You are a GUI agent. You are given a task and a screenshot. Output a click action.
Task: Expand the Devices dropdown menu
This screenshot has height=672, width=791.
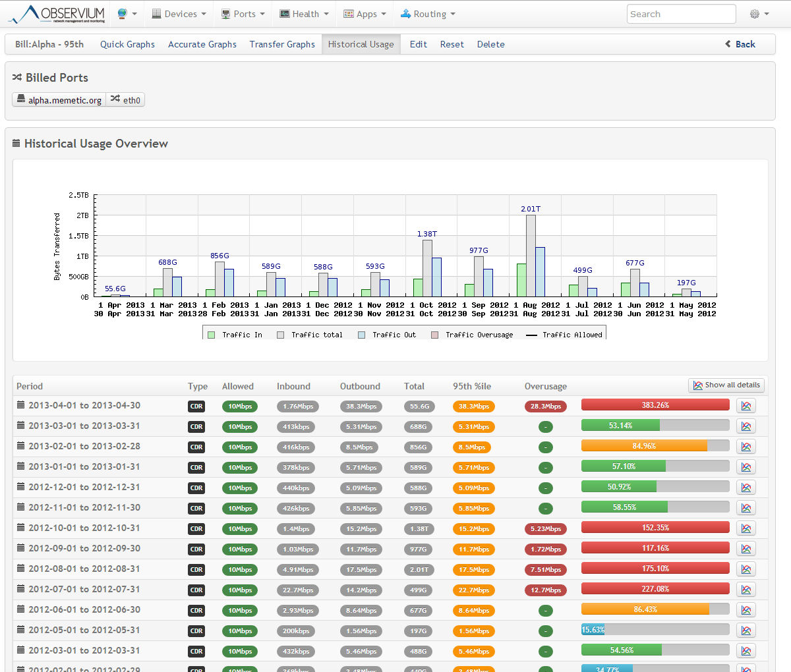point(179,14)
